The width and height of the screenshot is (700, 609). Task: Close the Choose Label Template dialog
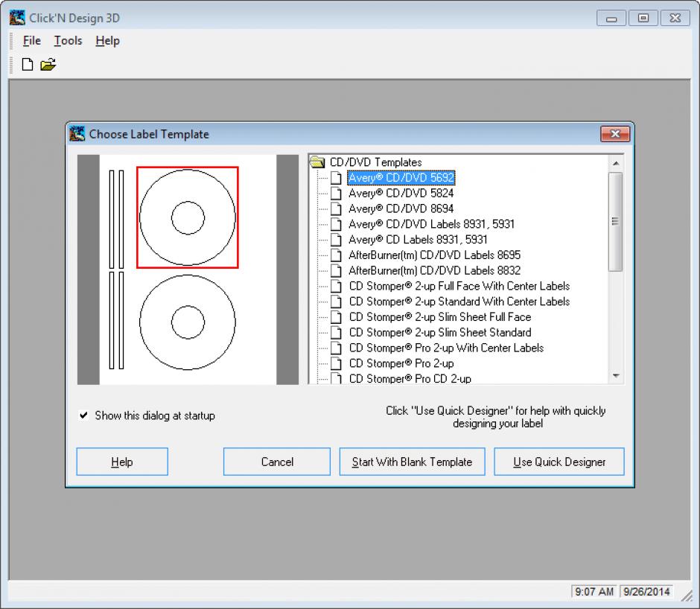coord(615,133)
